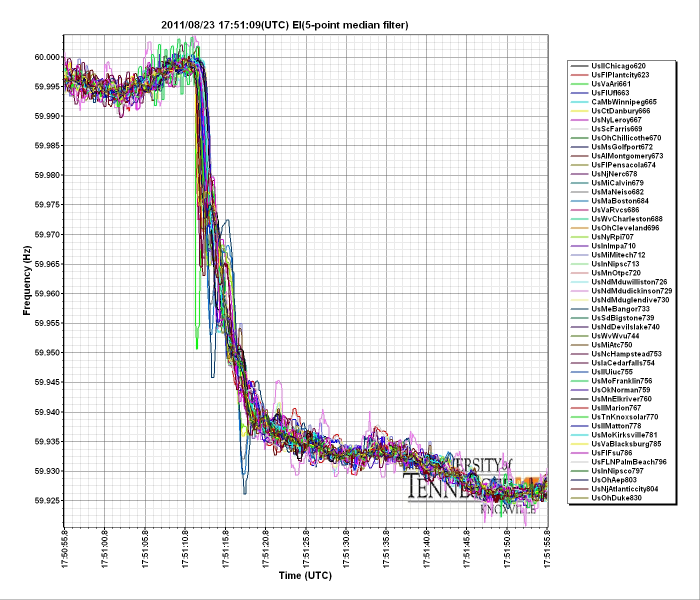Select UsTnKnoxsolar770 from the legend
The image size is (700, 600).
coord(624,417)
